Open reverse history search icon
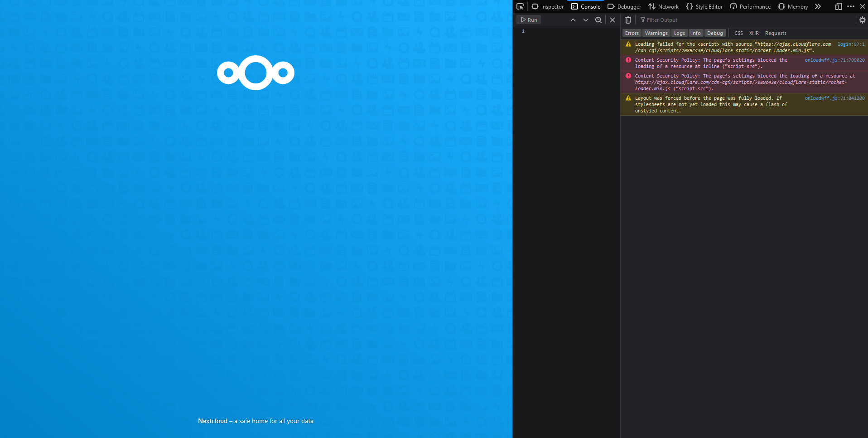Image resolution: width=868 pixels, height=438 pixels. [598, 20]
